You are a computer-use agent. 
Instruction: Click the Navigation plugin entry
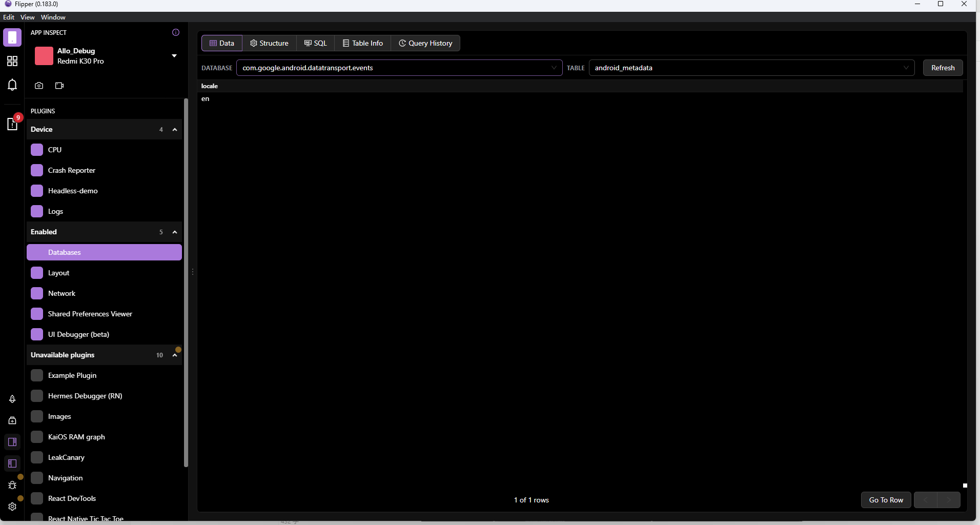coord(105,478)
